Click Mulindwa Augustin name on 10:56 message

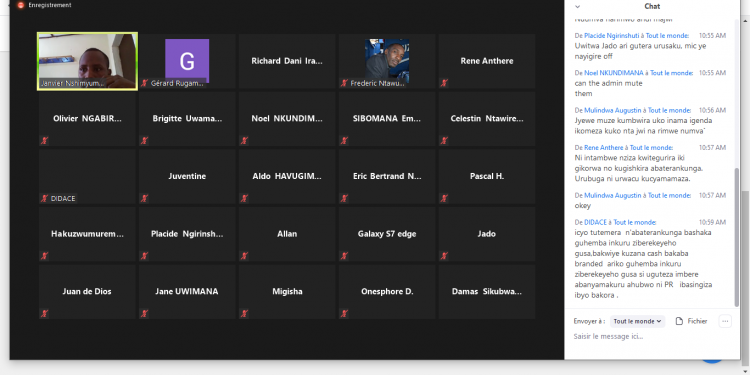pyautogui.click(x=613, y=110)
